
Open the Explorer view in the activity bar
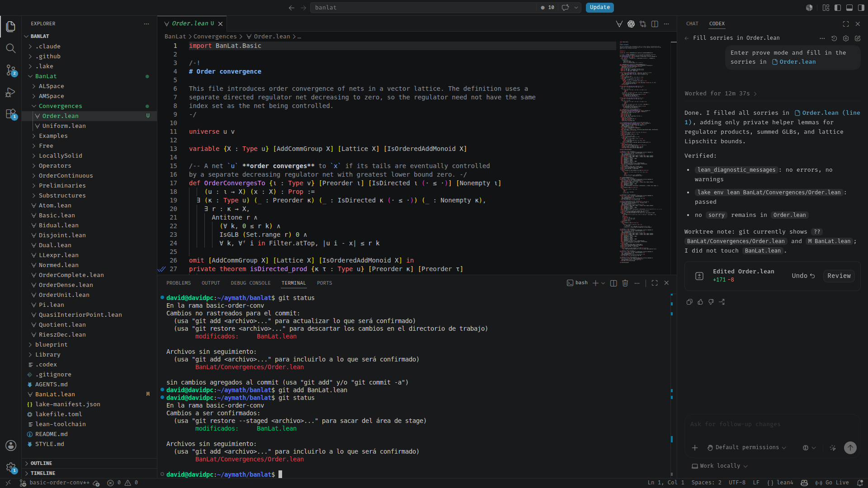coord(11,27)
